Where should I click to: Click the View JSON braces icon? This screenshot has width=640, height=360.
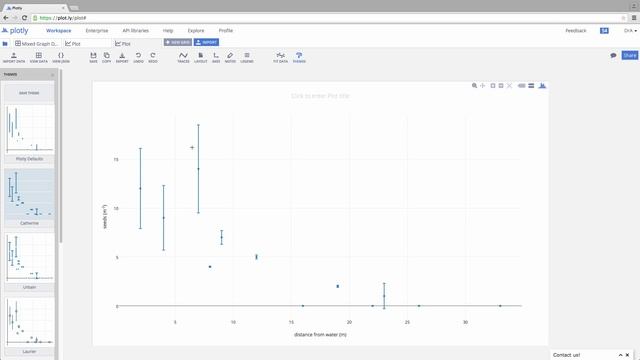[61, 57]
